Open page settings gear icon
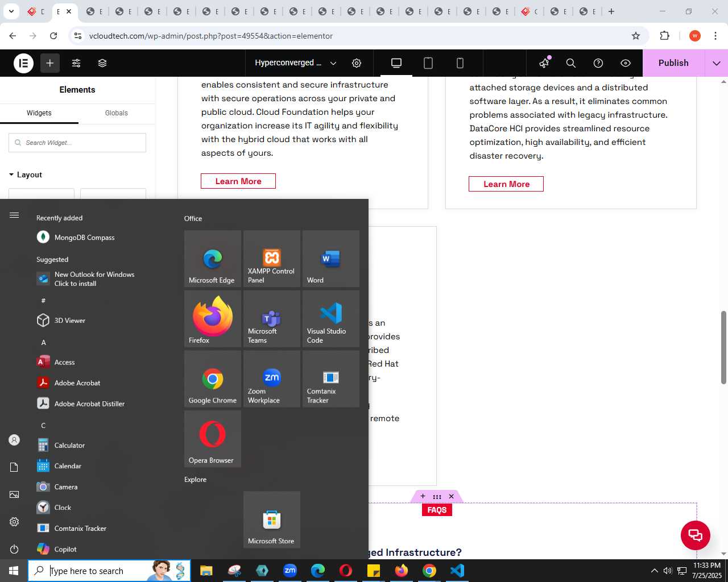Viewport: 728px width, 582px height. (x=357, y=63)
